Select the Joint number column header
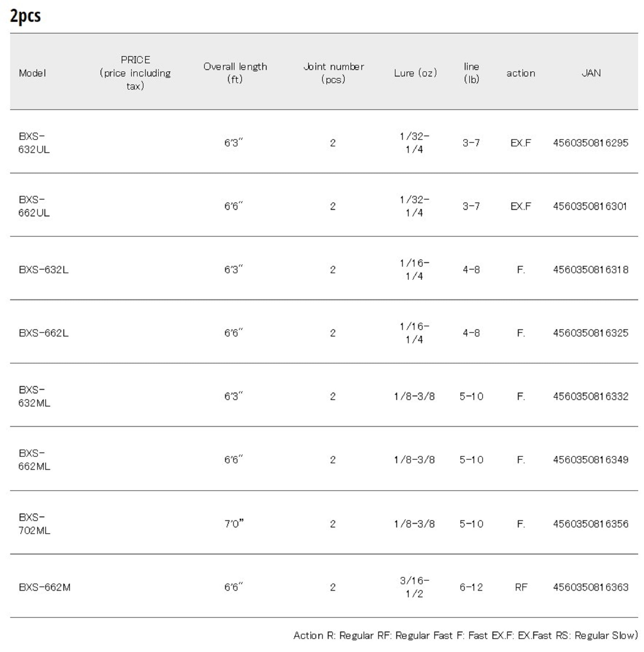Viewport: 644px width, 652px height. [x=333, y=73]
